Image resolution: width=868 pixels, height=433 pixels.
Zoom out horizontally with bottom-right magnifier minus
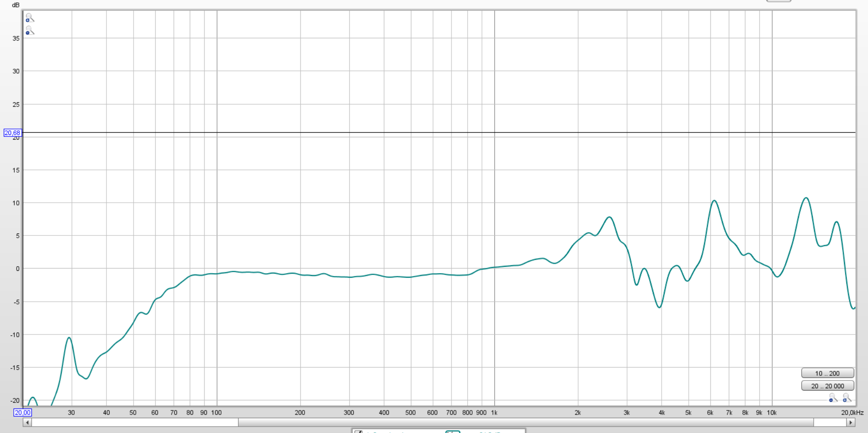click(833, 398)
